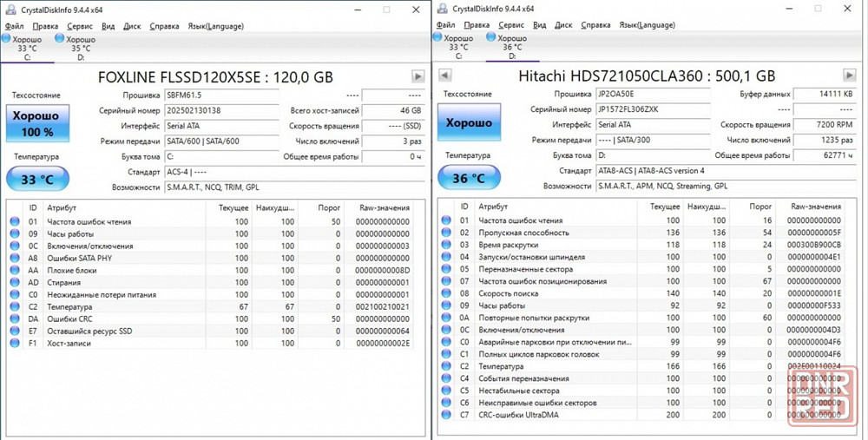The height and width of the screenshot is (440, 868).
Task: Click CrystalDiskInfo app icon in left title bar
Action: (x=10, y=10)
